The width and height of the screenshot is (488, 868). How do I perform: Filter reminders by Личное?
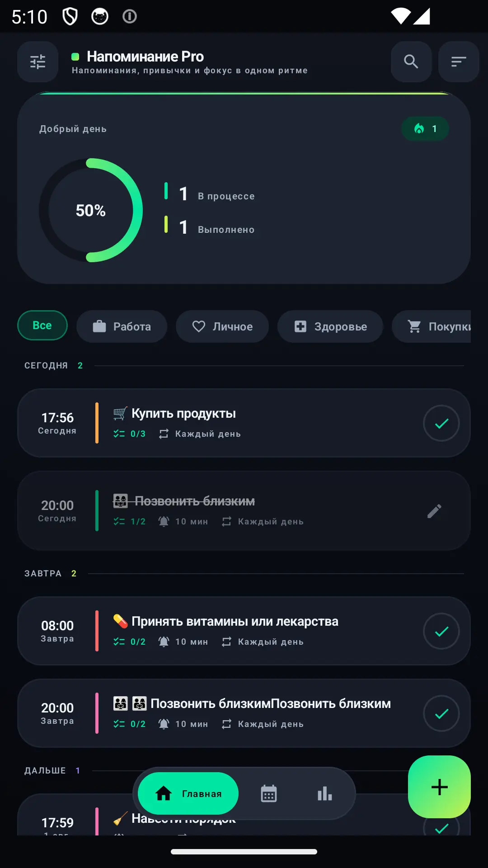pos(222,326)
